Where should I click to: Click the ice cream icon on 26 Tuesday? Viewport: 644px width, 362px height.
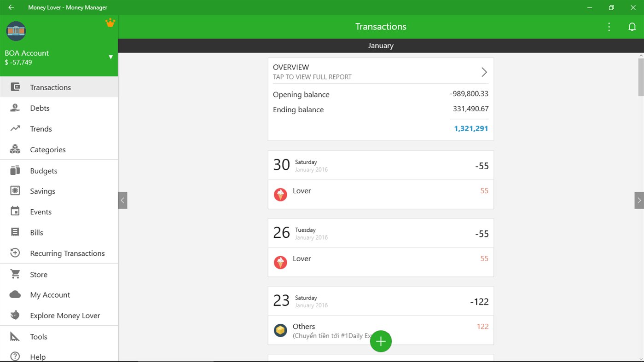tap(280, 263)
